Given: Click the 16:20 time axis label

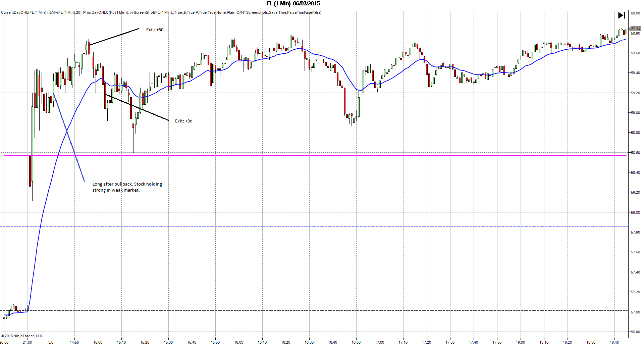Looking at the screenshot, I should click(286, 342).
